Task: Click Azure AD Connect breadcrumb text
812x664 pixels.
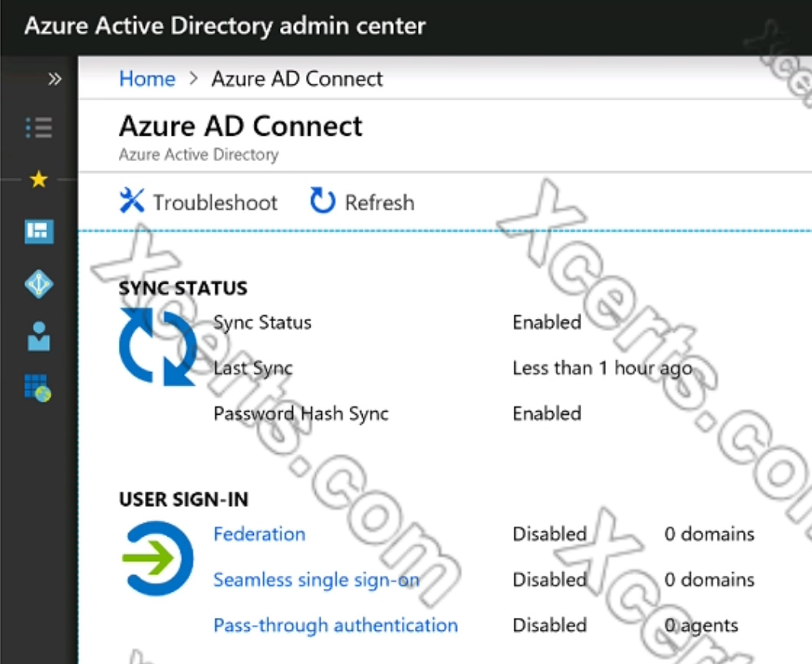Action: [x=298, y=79]
